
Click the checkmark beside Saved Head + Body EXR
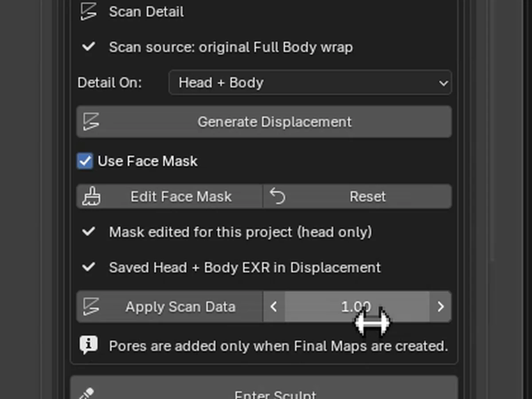(x=89, y=266)
